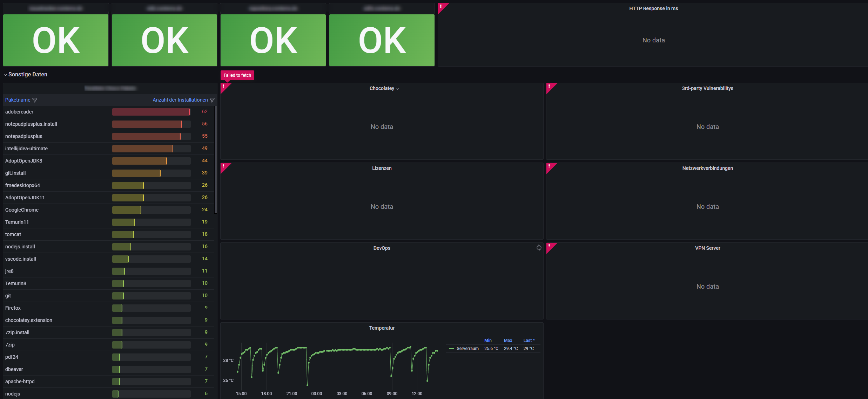Viewport: 868px width, 399px height.
Task: Sort table by Paketname header
Action: pyautogui.click(x=18, y=100)
